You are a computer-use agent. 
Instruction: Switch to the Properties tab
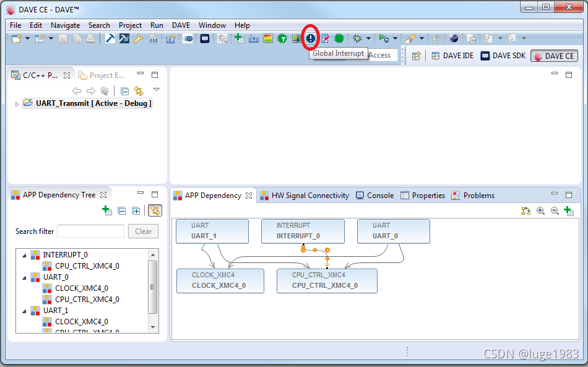click(x=423, y=196)
